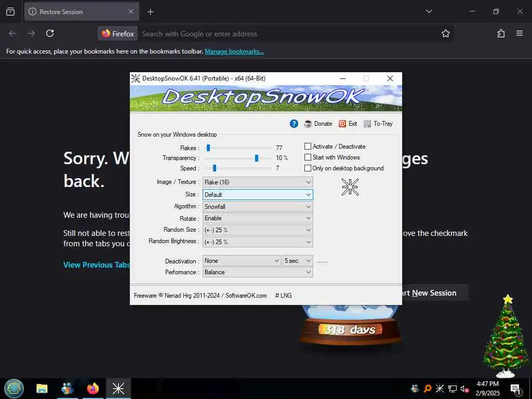This screenshot has height=399, width=532.
Task: Open Image / Texture dropdown Flake (16)
Action: [258, 182]
